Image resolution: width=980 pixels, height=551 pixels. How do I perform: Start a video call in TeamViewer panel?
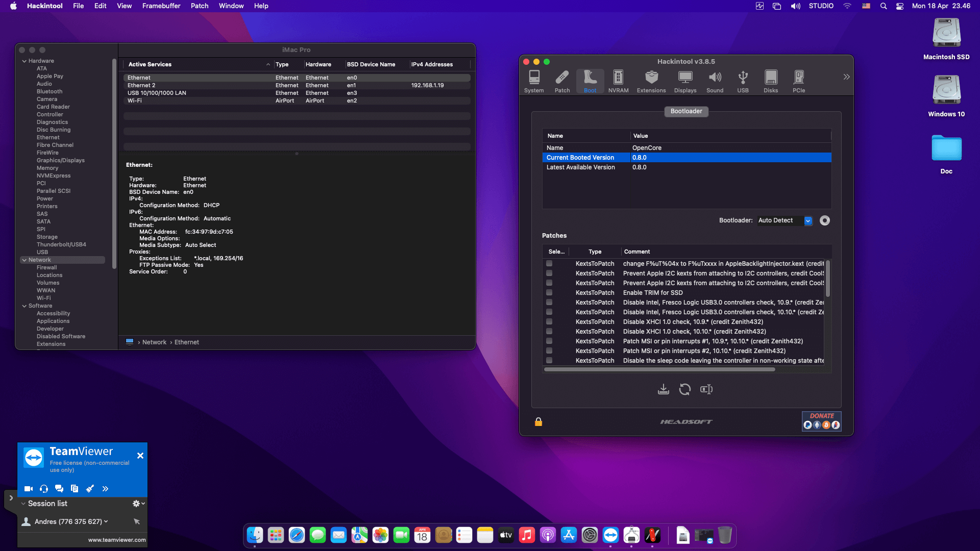[29, 489]
